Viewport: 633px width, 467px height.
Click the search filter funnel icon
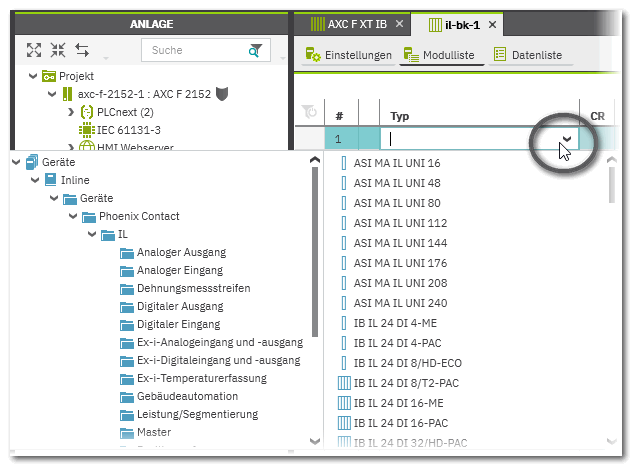pos(257,50)
